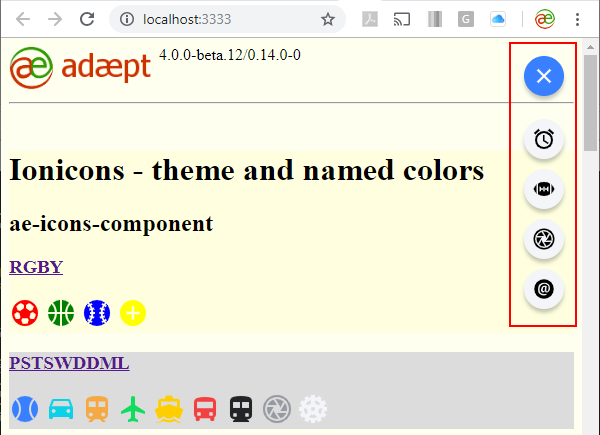Click the barcode-style extension icon
The height and width of the screenshot is (435, 600).
[x=435, y=19]
